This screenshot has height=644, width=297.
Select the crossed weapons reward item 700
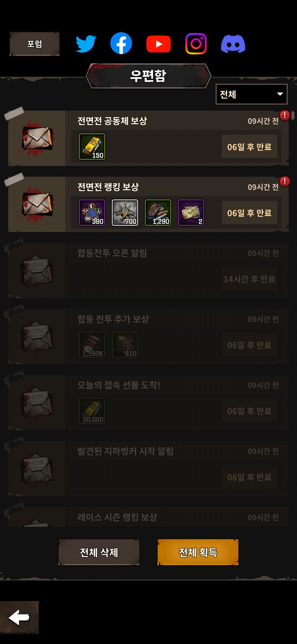point(125,212)
